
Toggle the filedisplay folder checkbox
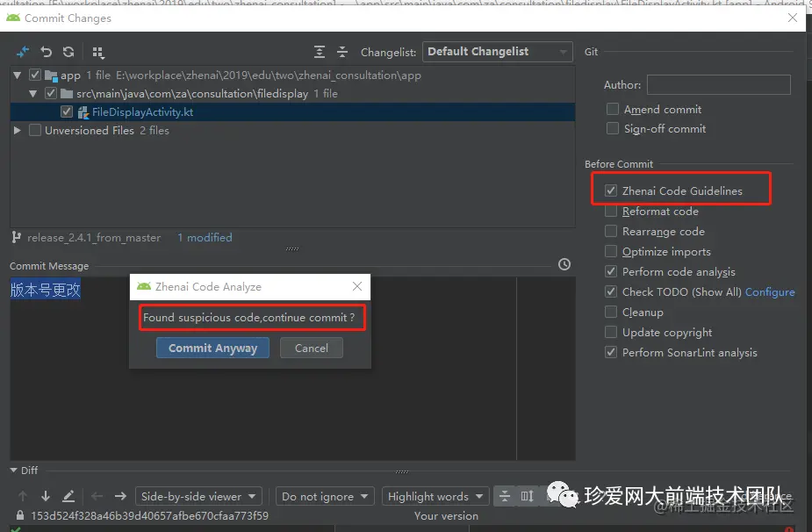click(x=51, y=94)
